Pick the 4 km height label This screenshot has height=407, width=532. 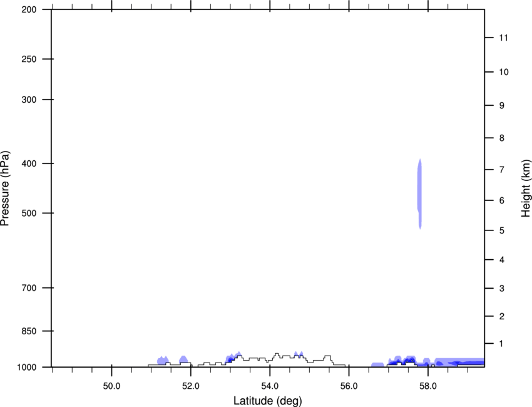click(x=502, y=260)
